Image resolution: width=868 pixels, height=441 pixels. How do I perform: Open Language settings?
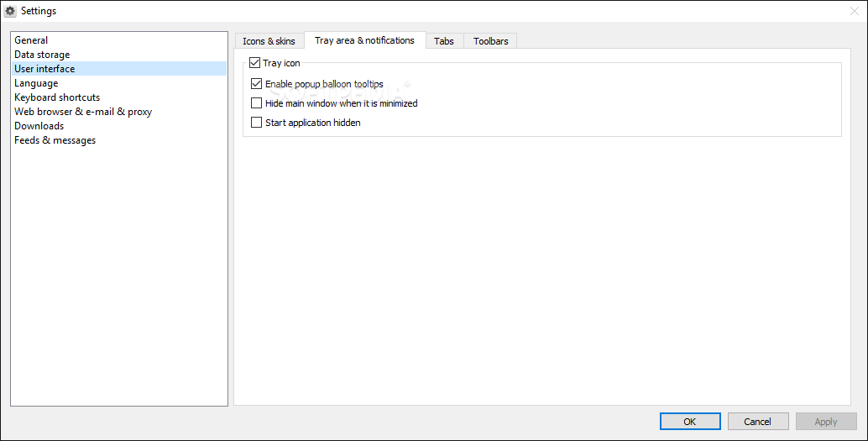119,83
